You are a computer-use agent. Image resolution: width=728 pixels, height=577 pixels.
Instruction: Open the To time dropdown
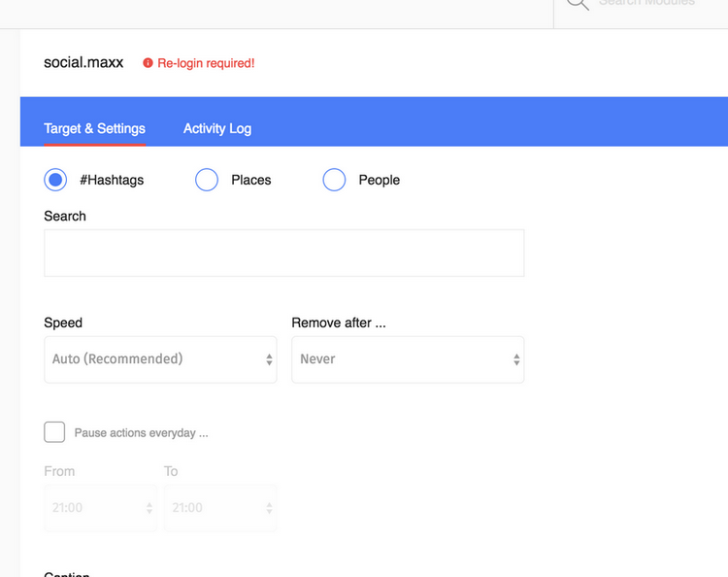[220, 508]
